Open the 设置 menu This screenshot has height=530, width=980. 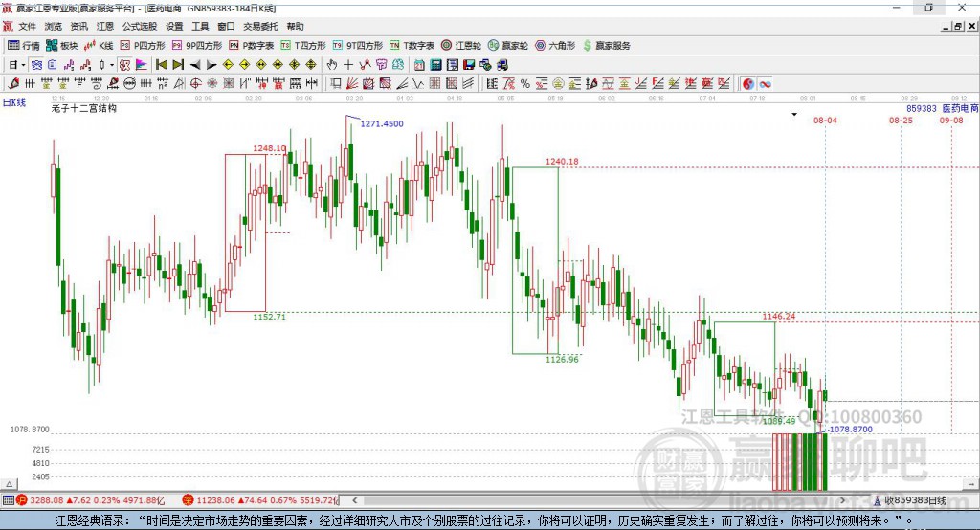174,26
